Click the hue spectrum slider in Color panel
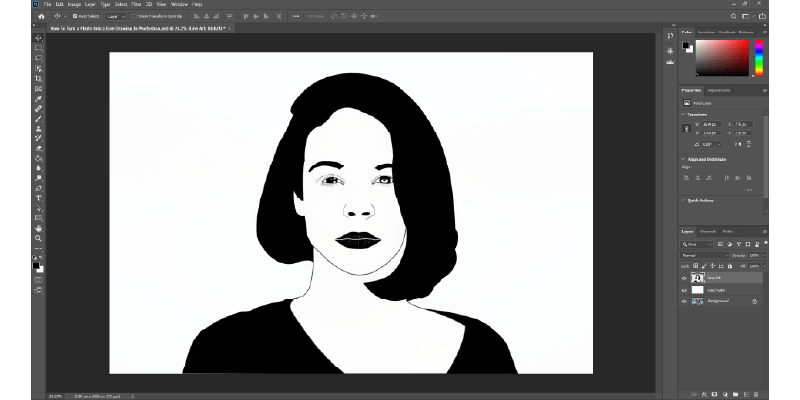Viewport: 800px width, 400px height. pyautogui.click(x=757, y=58)
